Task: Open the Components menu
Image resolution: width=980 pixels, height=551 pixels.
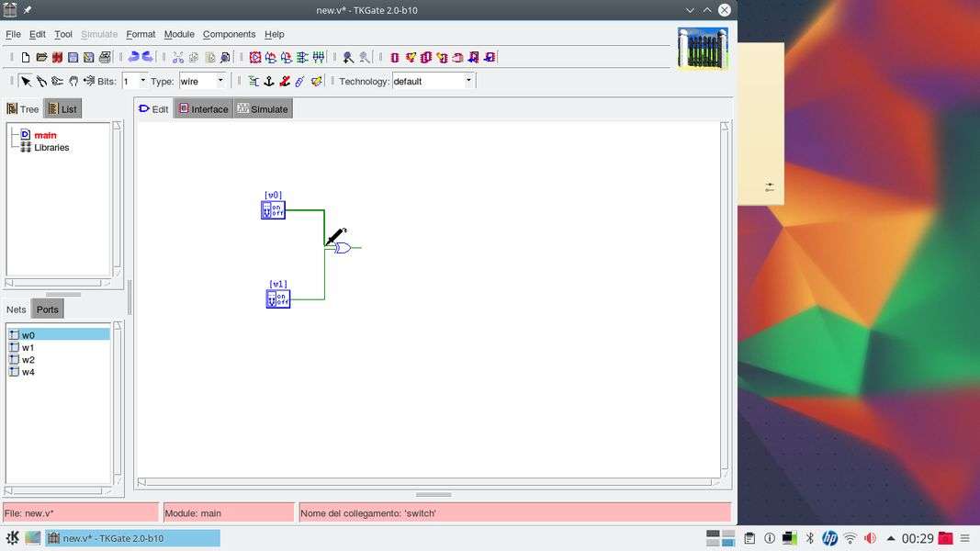Action: pos(229,34)
